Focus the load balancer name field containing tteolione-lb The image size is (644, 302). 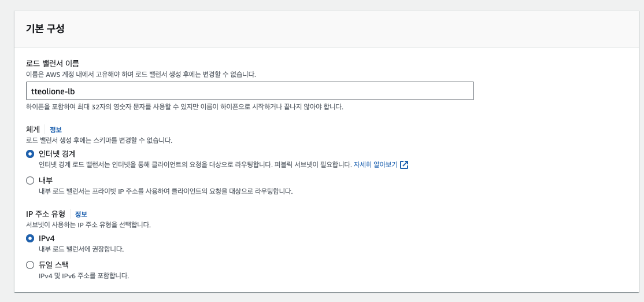250,91
